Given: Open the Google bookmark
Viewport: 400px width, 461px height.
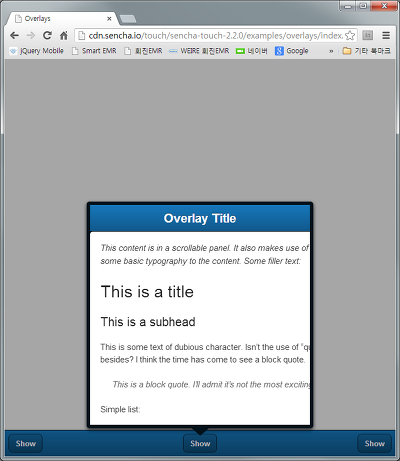Looking at the screenshot, I should coord(292,51).
